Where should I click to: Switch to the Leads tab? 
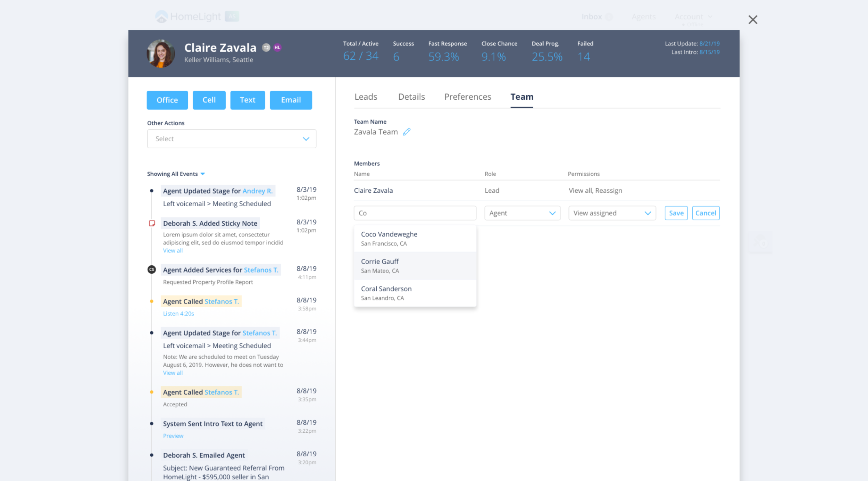(x=366, y=97)
